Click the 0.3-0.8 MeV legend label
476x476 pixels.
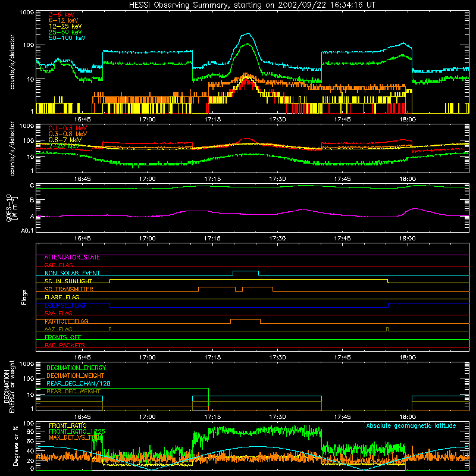[68, 134]
